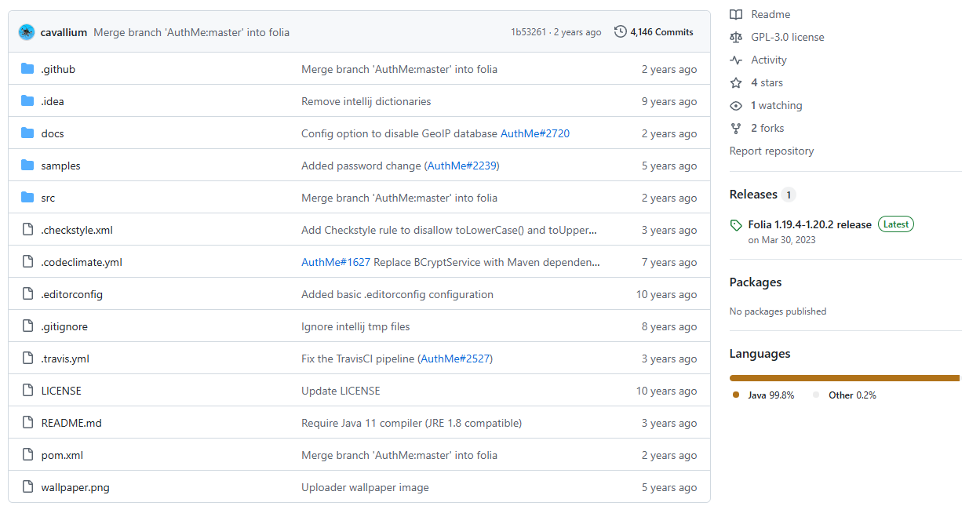
Task: Open the Releases section heading
Action: click(753, 195)
